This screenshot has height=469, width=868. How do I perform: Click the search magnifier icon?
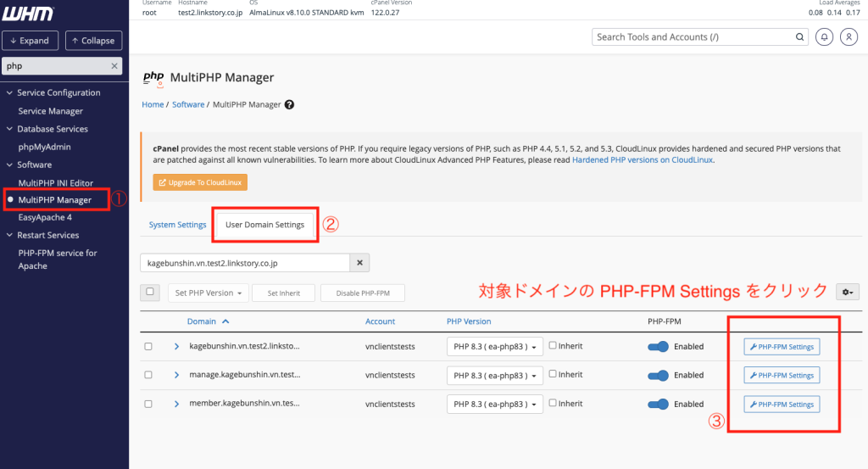tap(799, 37)
